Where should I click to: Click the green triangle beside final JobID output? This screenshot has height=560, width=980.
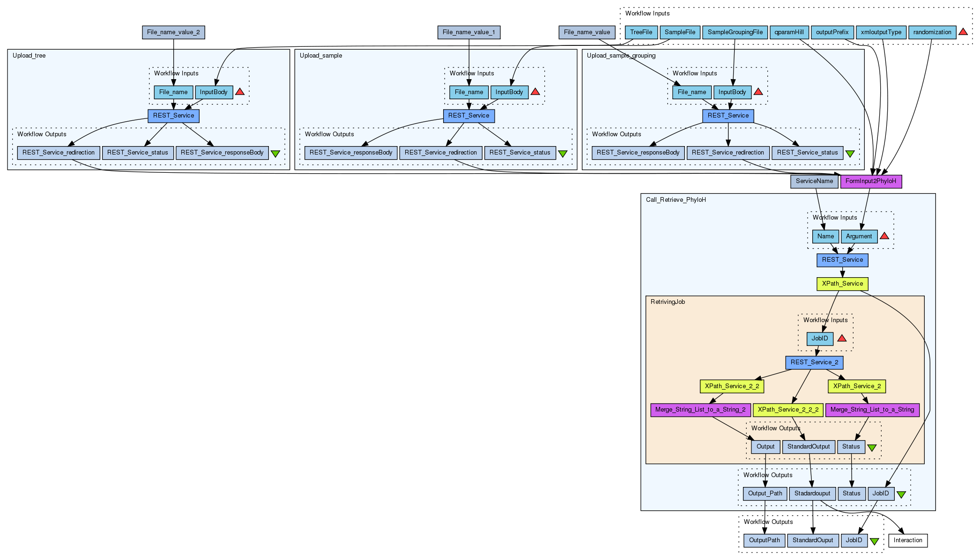click(874, 541)
